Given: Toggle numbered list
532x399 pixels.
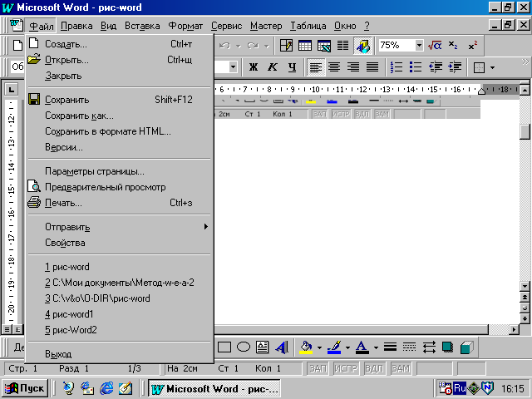Looking at the screenshot, I should point(397,67).
